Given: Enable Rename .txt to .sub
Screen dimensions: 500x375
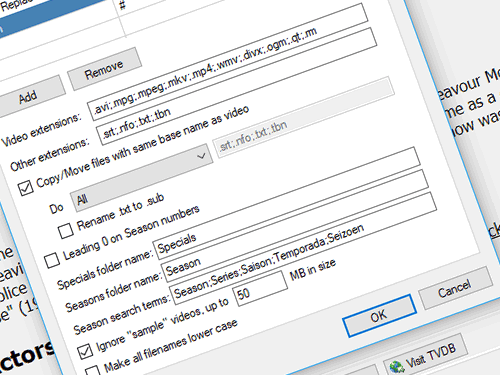Looking at the screenshot, I should pos(66,231).
